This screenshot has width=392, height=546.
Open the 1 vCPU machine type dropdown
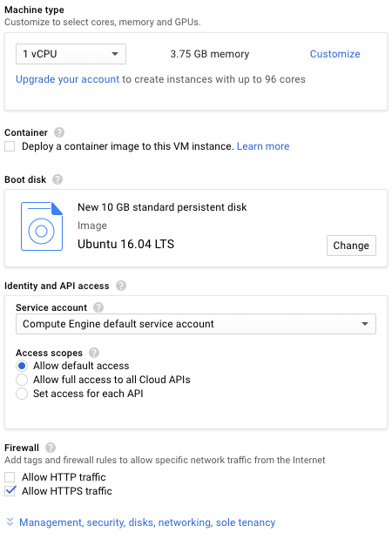click(71, 54)
